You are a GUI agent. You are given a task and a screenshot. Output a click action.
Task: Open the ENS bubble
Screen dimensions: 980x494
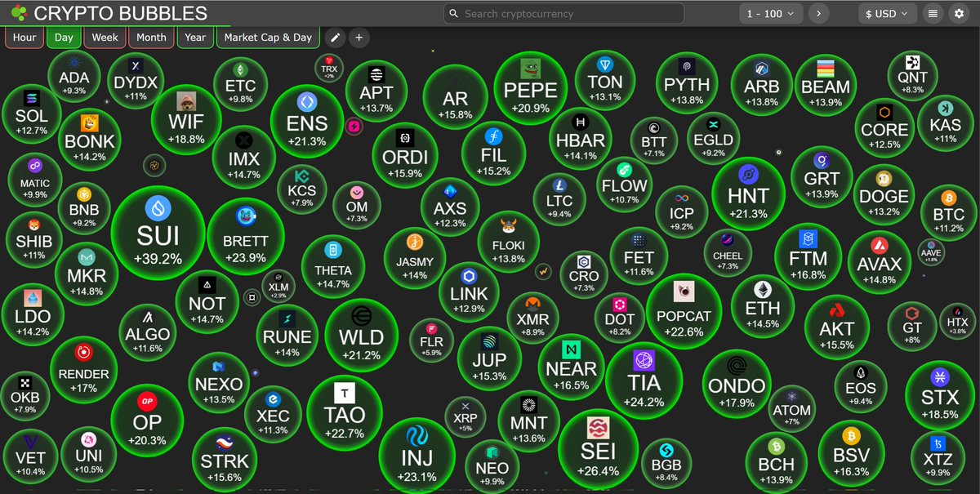tap(307, 122)
